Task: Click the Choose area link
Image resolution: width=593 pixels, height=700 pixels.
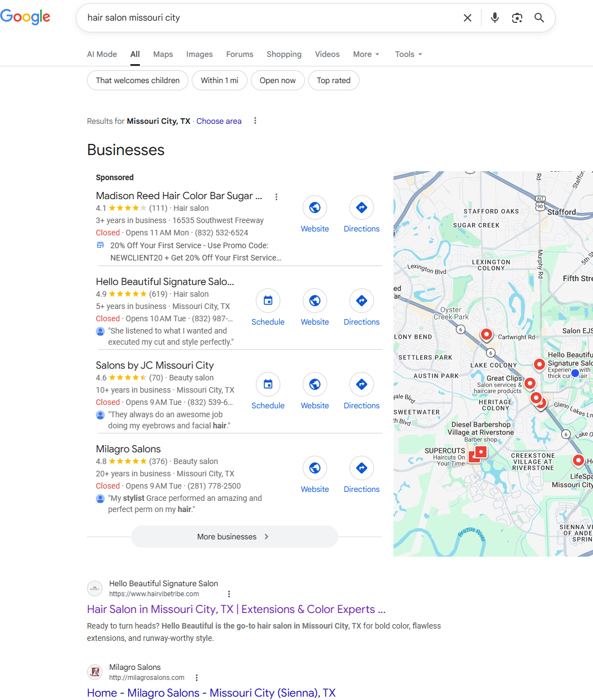Action: click(219, 121)
